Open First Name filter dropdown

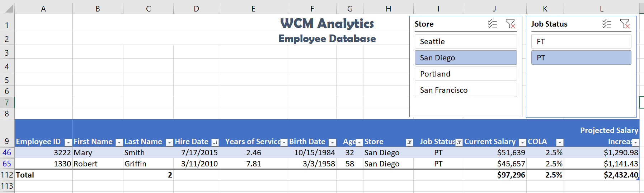point(119,142)
